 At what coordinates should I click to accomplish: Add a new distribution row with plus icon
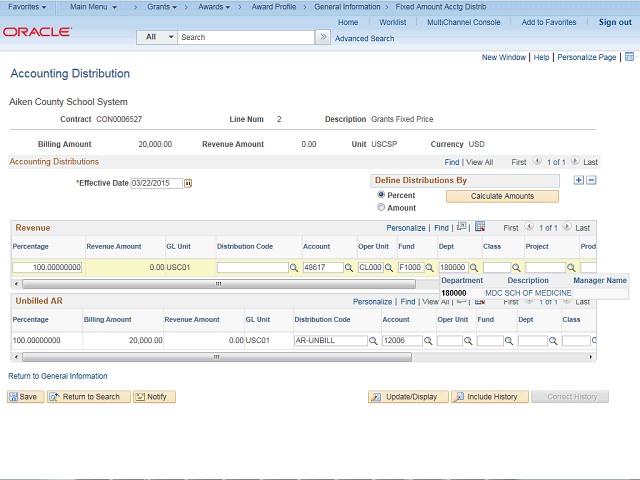(578, 180)
